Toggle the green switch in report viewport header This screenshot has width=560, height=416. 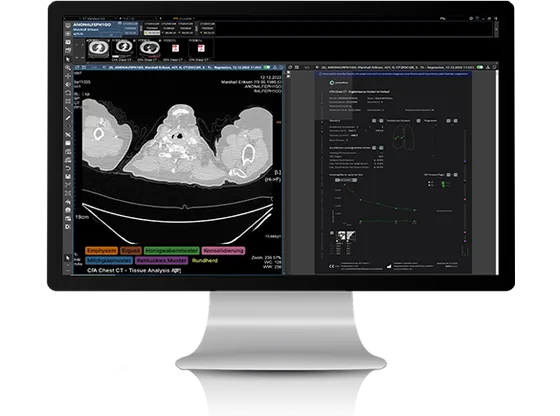pos(480,67)
